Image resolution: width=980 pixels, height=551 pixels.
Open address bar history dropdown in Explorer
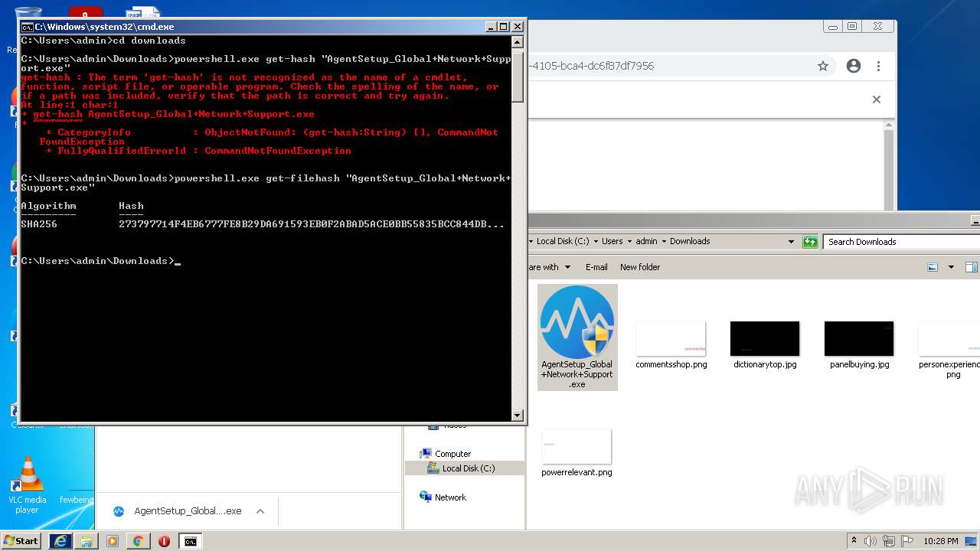tap(791, 242)
